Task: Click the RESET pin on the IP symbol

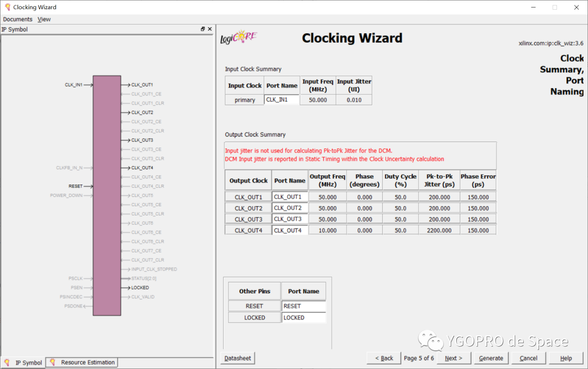Action: 75,186
